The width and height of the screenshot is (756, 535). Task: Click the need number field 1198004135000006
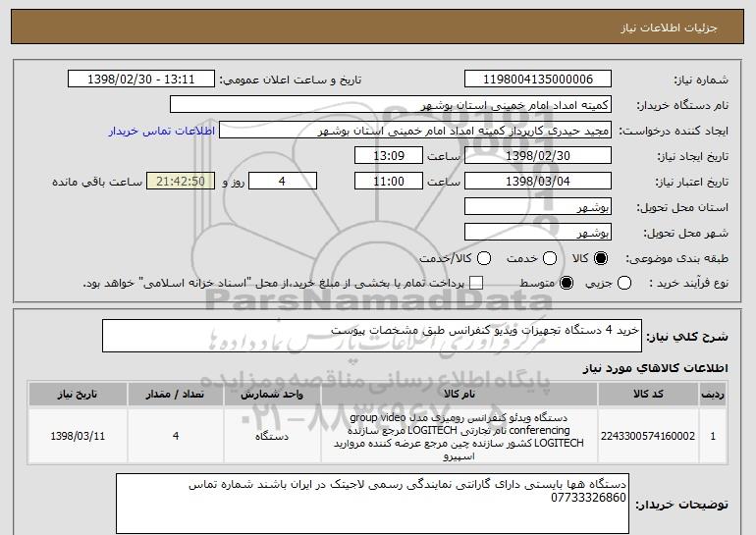click(x=538, y=80)
